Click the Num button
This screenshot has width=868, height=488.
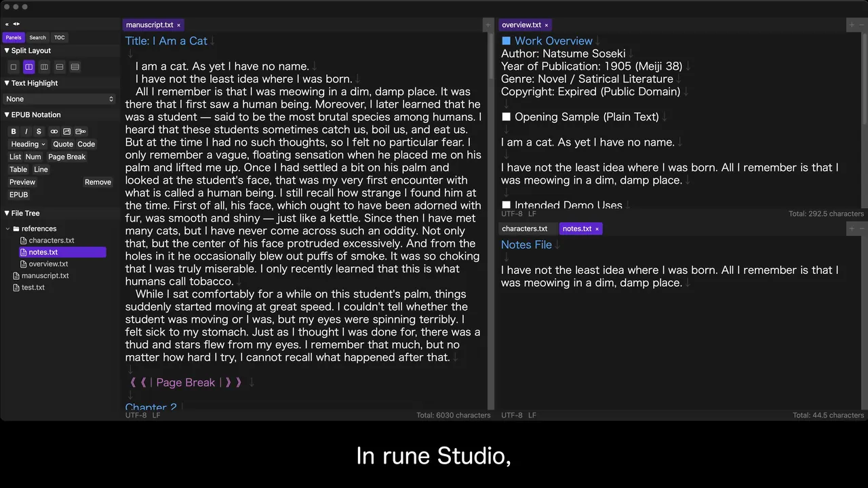pyautogui.click(x=33, y=157)
